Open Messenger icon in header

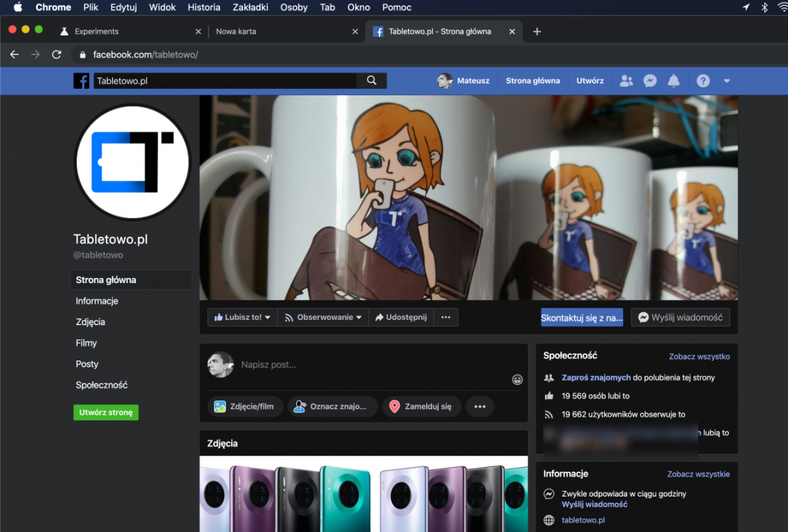coord(650,81)
